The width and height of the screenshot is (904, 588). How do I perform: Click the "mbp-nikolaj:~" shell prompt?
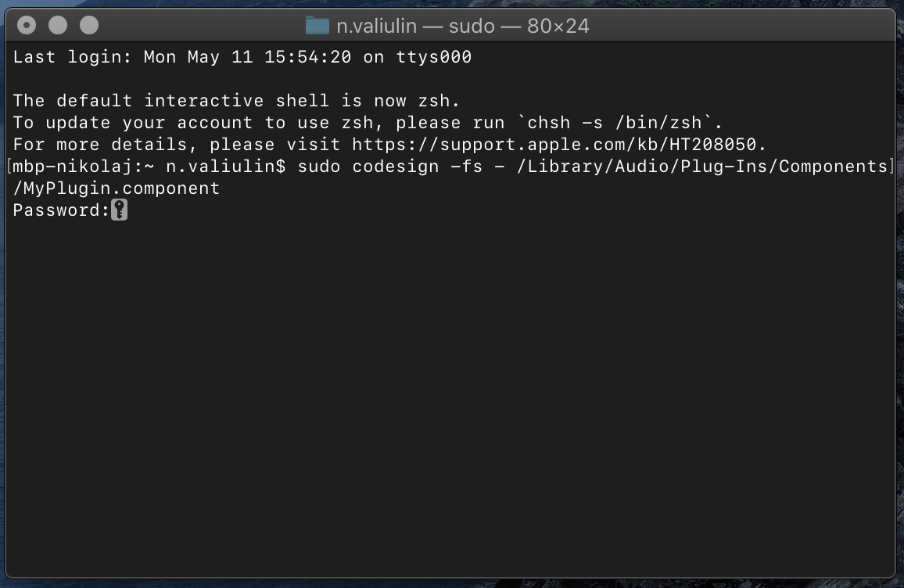[83, 167]
